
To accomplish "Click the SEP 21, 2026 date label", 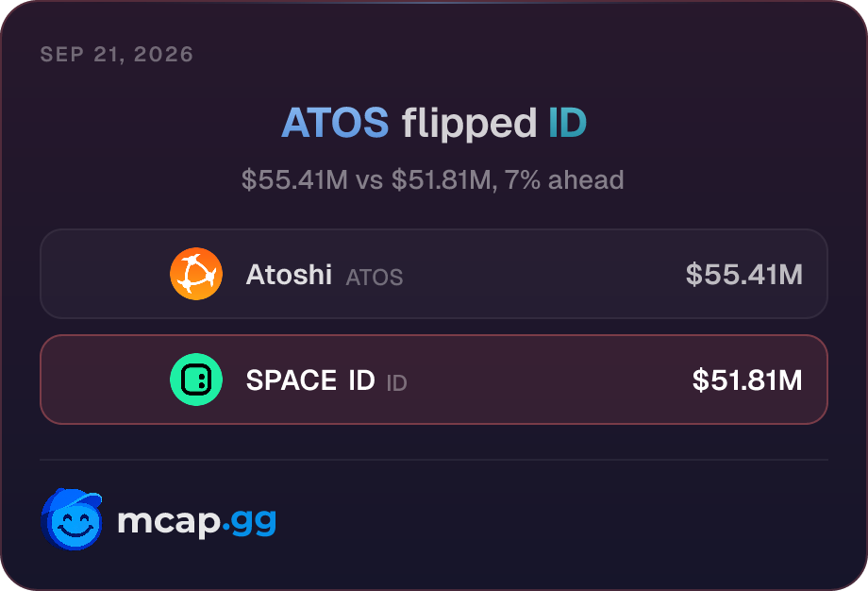I will (117, 54).
